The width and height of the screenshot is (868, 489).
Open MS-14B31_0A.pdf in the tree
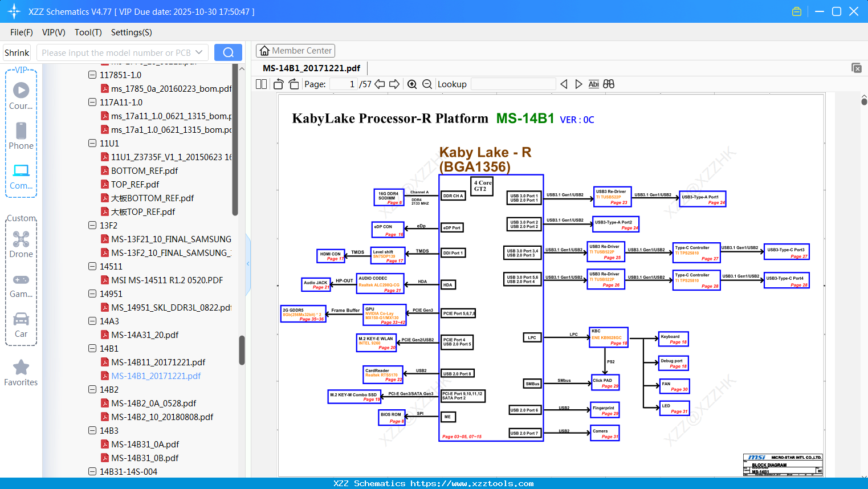click(x=145, y=444)
